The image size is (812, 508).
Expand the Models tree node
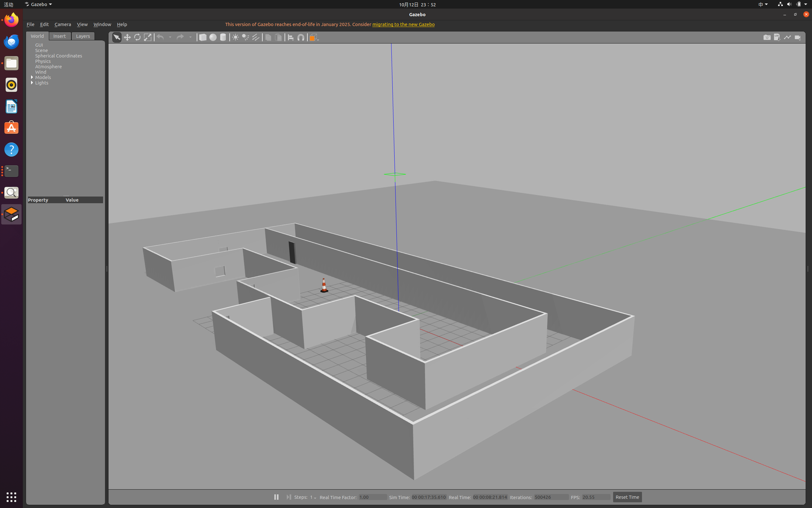32,77
